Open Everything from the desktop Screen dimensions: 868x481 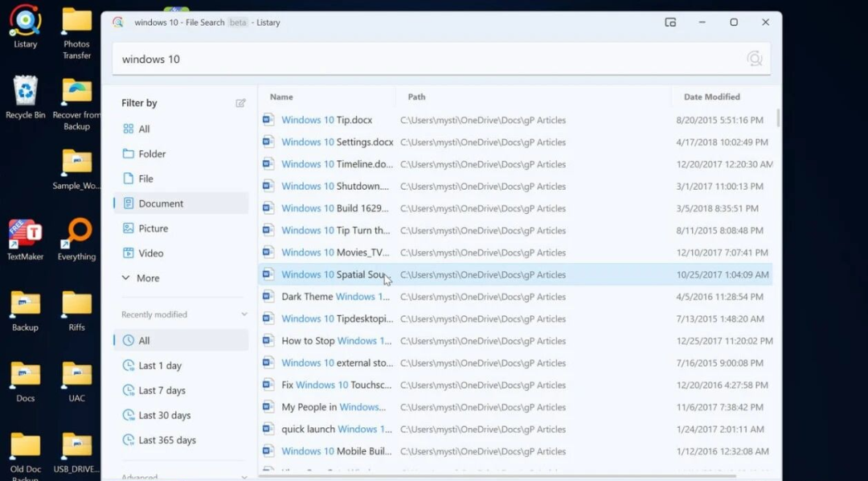[x=76, y=239]
